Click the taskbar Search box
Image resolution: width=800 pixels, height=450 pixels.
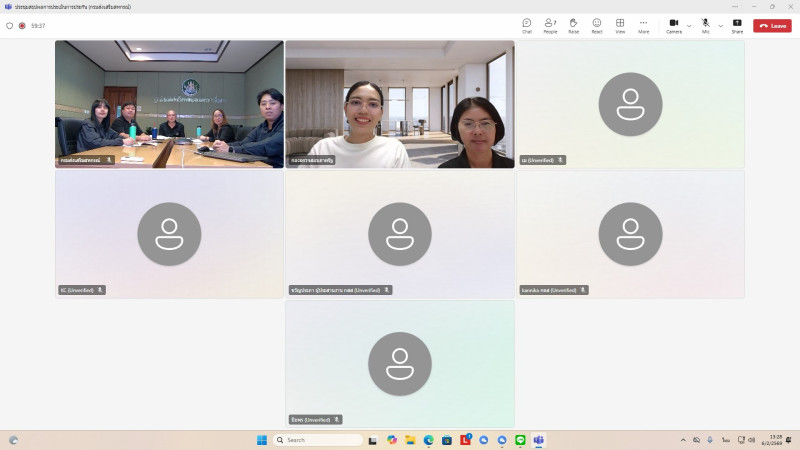coord(320,440)
